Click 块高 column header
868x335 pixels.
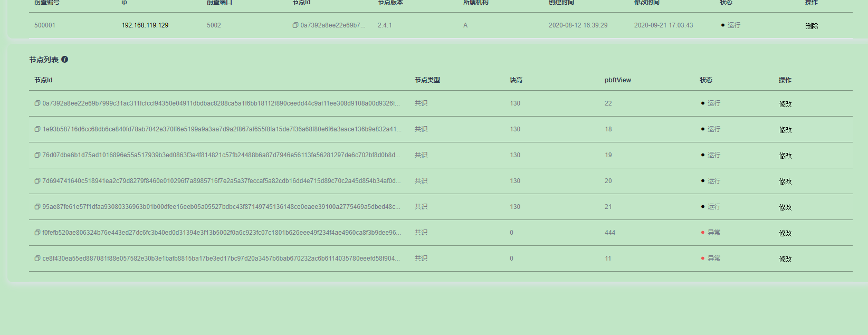pyautogui.click(x=516, y=80)
